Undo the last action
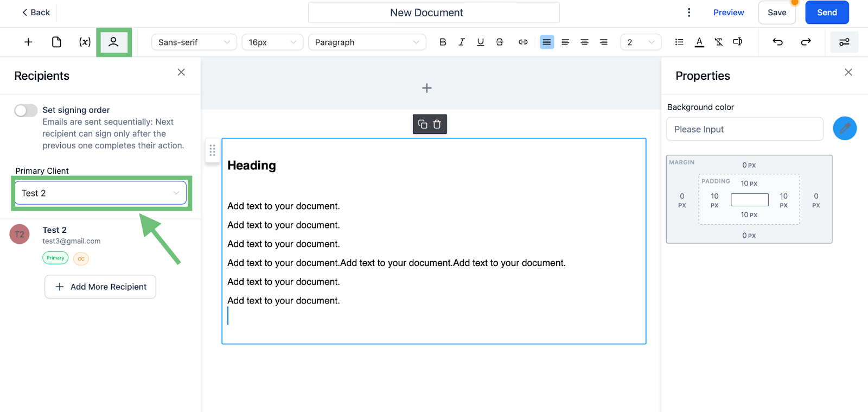 (x=777, y=42)
